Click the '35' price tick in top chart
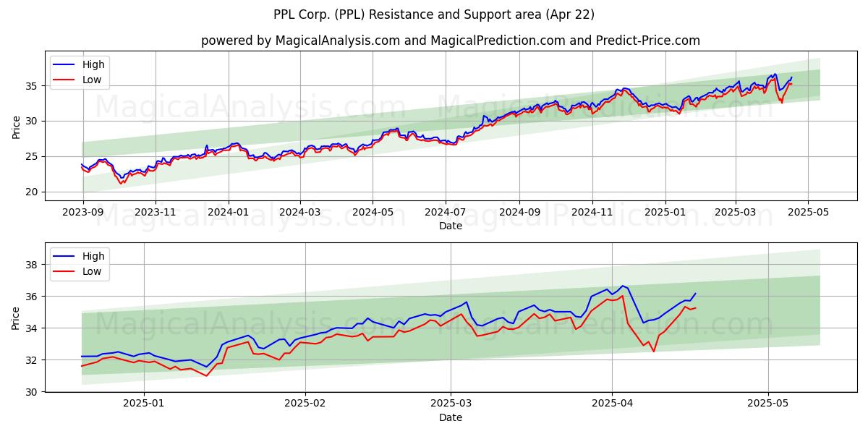The height and width of the screenshot is (434, 868). pyautogui.click(x=33, y=85)
